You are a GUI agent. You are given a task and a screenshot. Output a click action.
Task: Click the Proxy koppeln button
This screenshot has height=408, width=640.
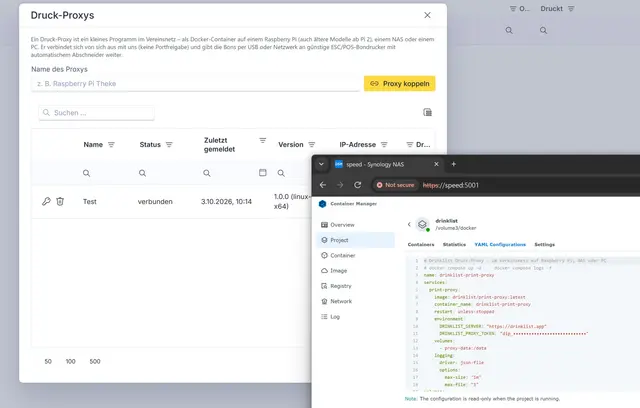[x=400, y=84]
